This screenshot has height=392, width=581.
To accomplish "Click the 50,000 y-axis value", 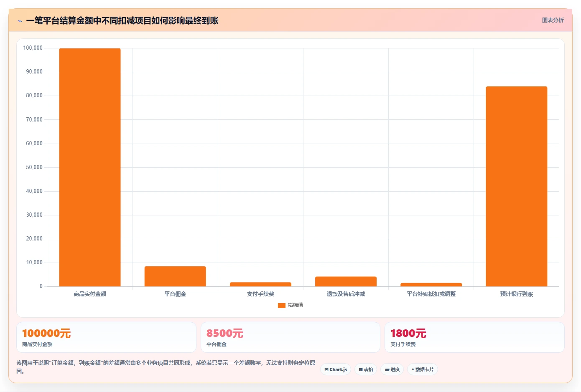I will [34, 167].
